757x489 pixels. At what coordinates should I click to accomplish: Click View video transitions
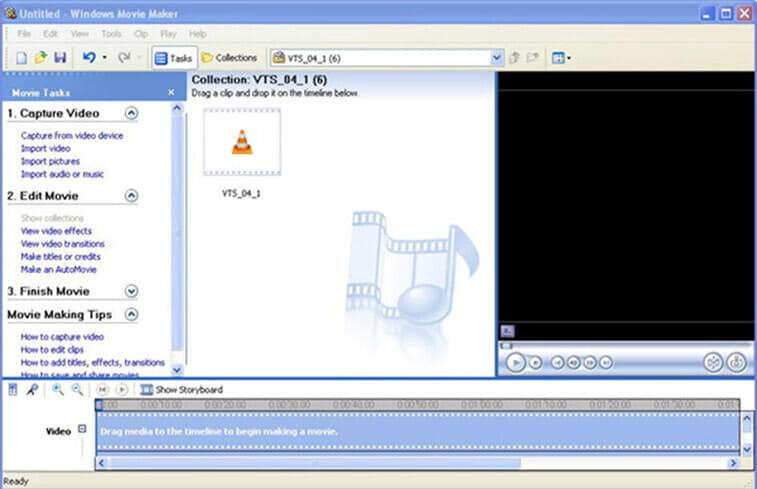tap(63, 244)
